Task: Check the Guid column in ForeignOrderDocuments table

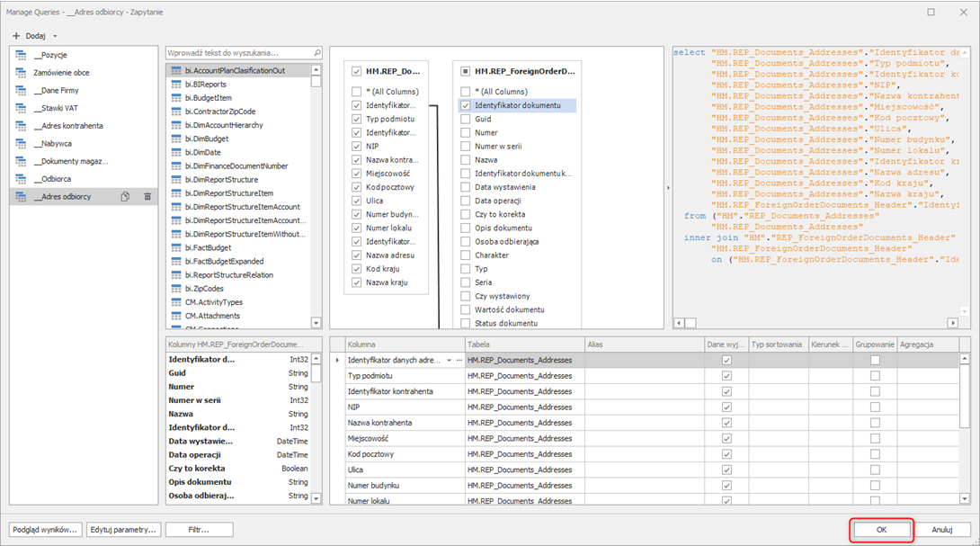Action: [x=466, y=119]
